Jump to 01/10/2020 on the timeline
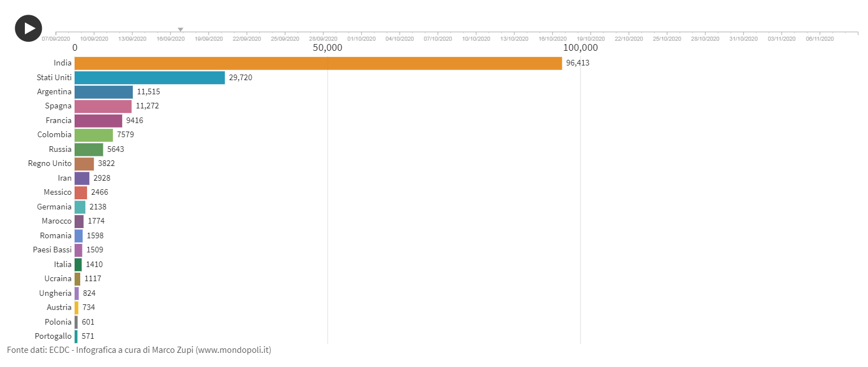 [361, 38]
